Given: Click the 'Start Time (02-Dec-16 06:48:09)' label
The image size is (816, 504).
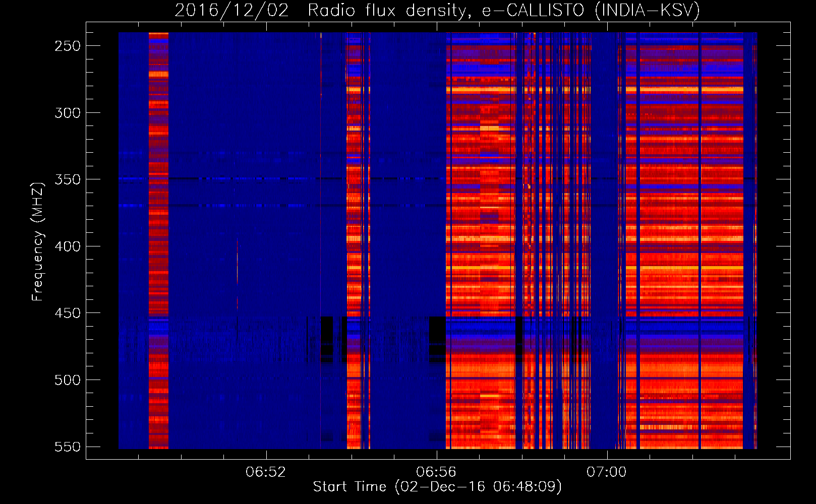Looking at the screenshot, I should (437, 487).
